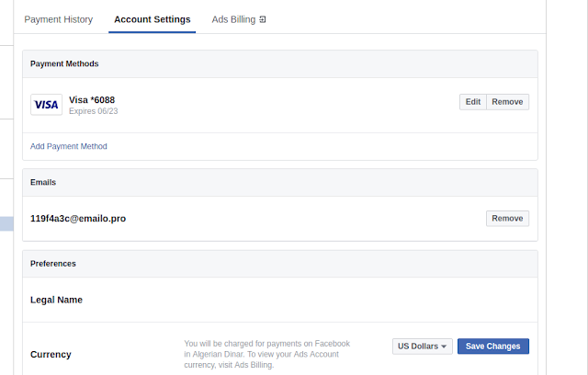Save the currency changes
The image size is (588, 375).
click(x=493, y=347)
